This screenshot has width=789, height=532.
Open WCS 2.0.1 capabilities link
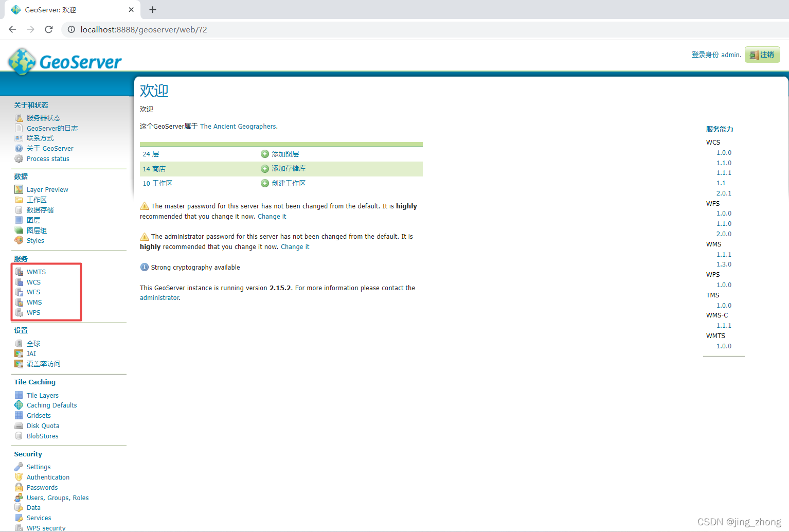click(x=724, y=193)
